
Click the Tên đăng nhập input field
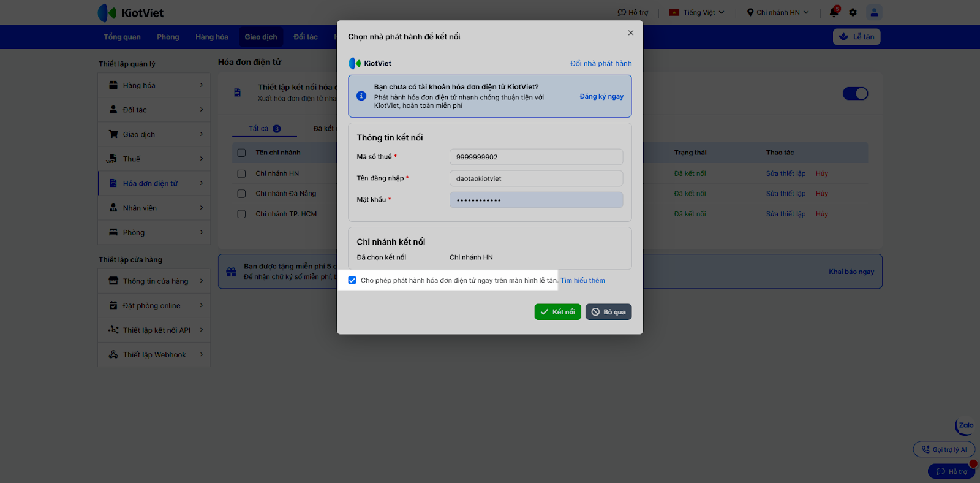[537, 178]
